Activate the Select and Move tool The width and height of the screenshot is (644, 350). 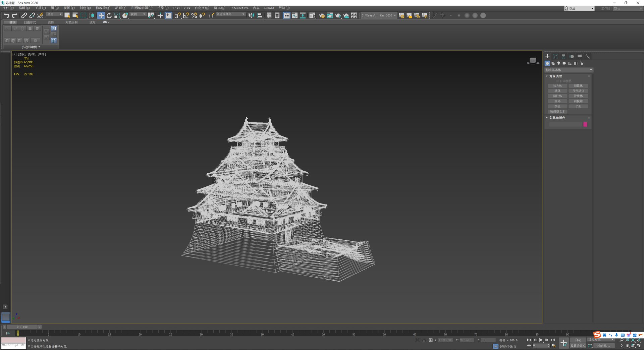point(101,15)
